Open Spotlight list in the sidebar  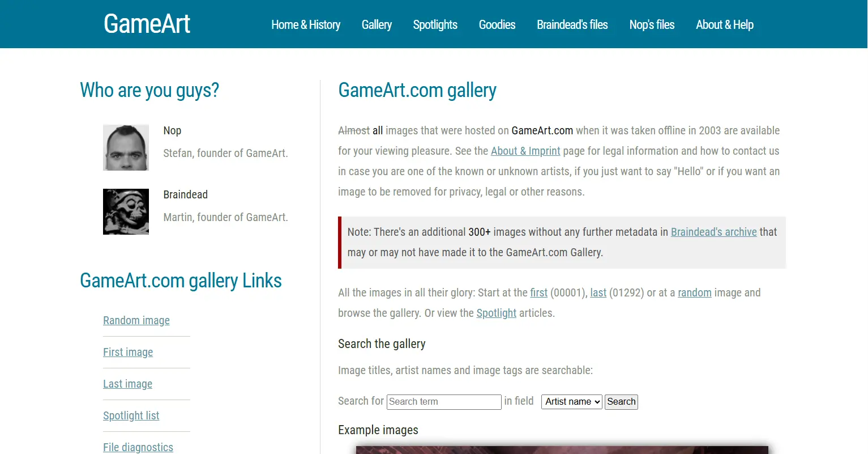point(131,415)
